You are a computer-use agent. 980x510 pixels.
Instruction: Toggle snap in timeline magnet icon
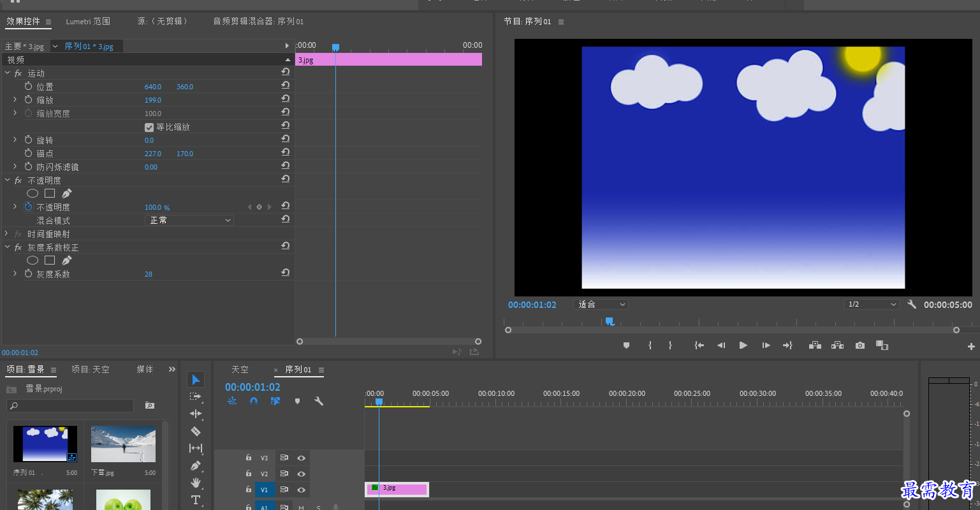coord(254,401)
